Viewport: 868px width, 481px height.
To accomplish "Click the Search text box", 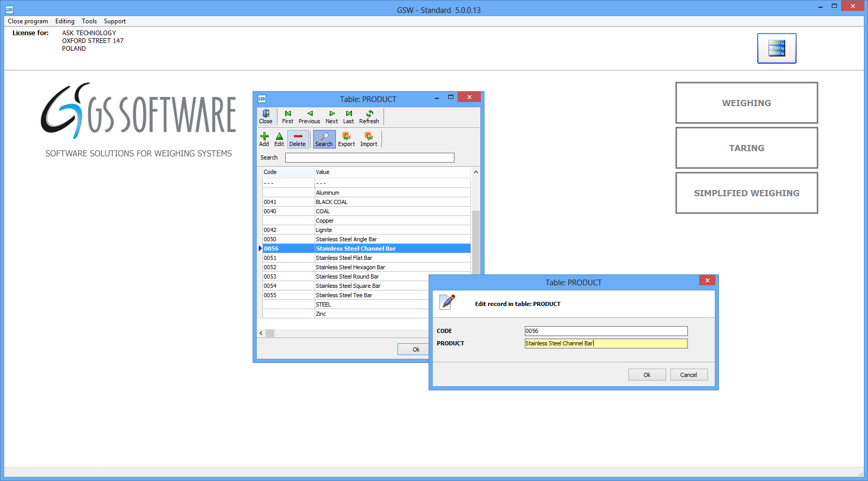I will (x=370, y=157).
